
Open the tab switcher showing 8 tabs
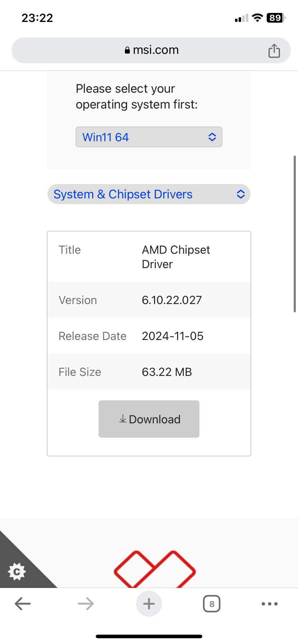(212, 604)
